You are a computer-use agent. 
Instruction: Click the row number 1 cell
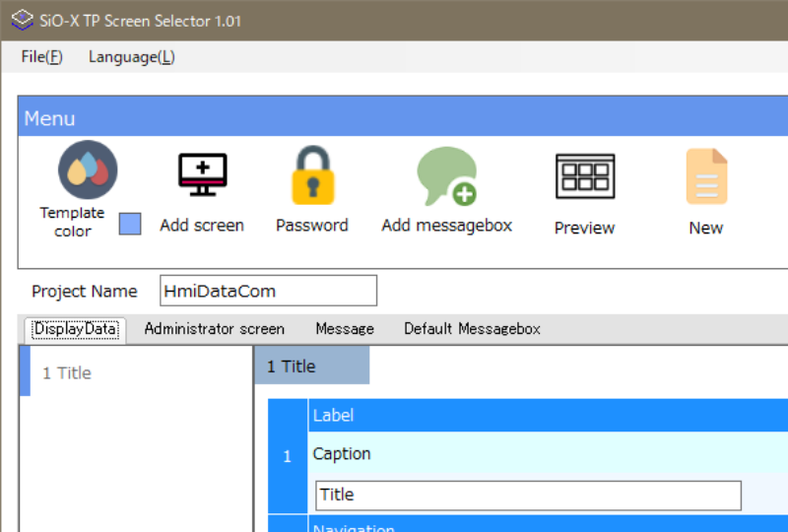[x=288, y=456]
